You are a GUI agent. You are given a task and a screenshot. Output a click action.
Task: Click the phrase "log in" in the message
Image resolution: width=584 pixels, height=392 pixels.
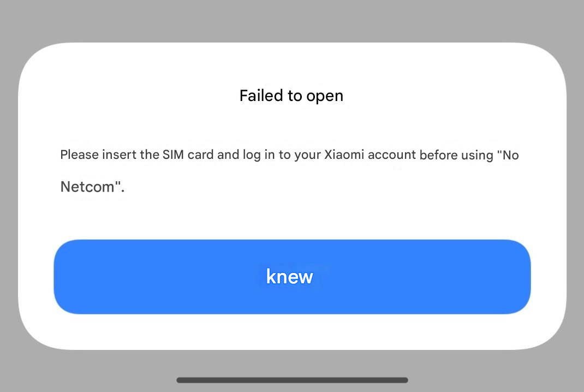(x=259, y=155)
